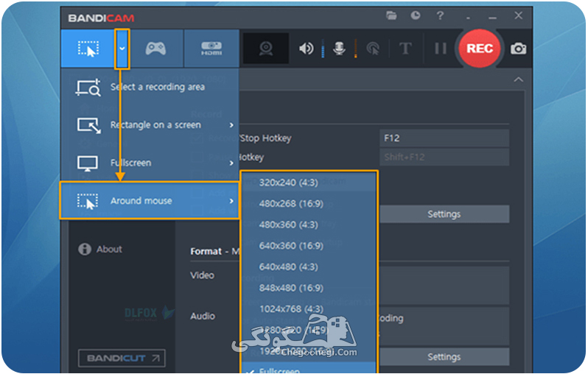Screen dimensions: 588x374
Task: Toggle the speaker sound icon
Action: pos(306,49)
